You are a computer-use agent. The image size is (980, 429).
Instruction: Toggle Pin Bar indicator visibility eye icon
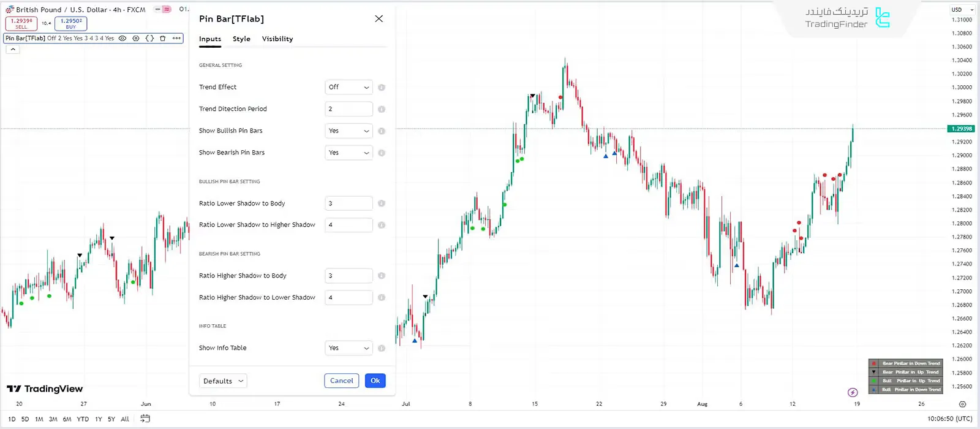pos(123,38)
